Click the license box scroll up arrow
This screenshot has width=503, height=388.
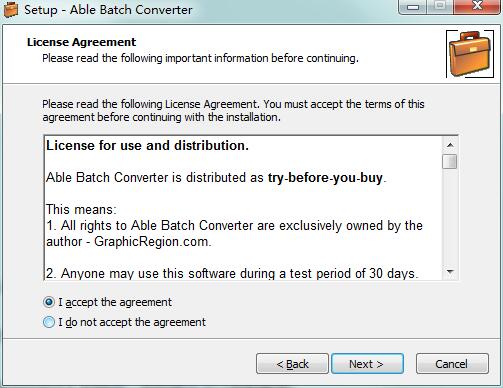[x=450, y=145]
